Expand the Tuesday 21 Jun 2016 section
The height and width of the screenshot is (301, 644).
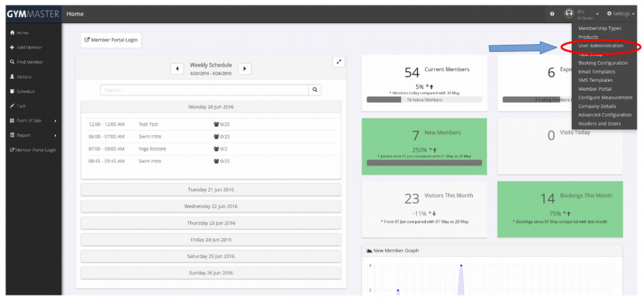point(211,190)
